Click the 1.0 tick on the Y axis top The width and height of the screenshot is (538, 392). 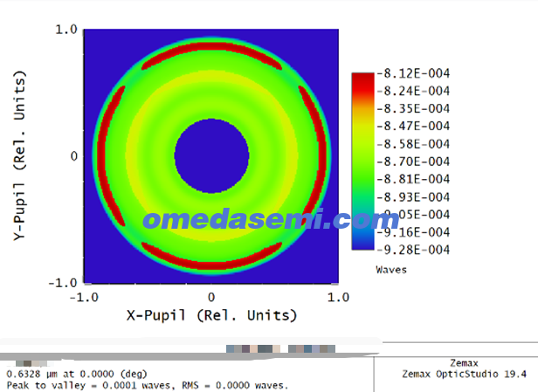pyautogui.click(x=67, y=29)
